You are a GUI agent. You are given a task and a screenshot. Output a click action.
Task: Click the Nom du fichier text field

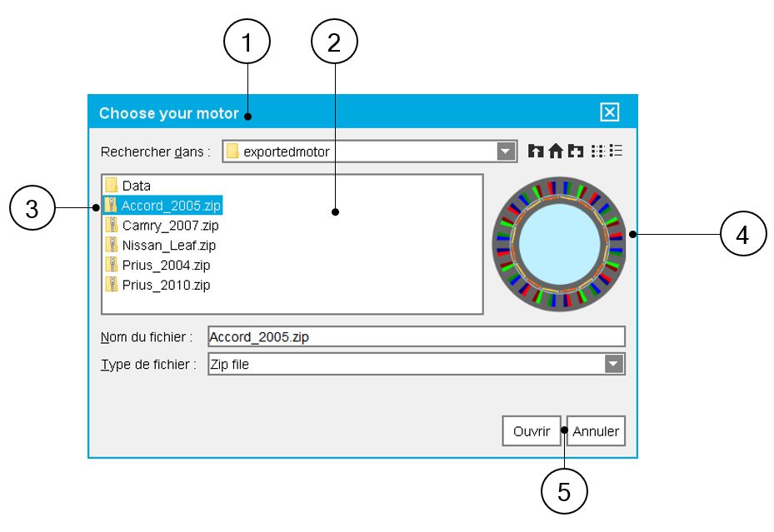tap(415, 336)
